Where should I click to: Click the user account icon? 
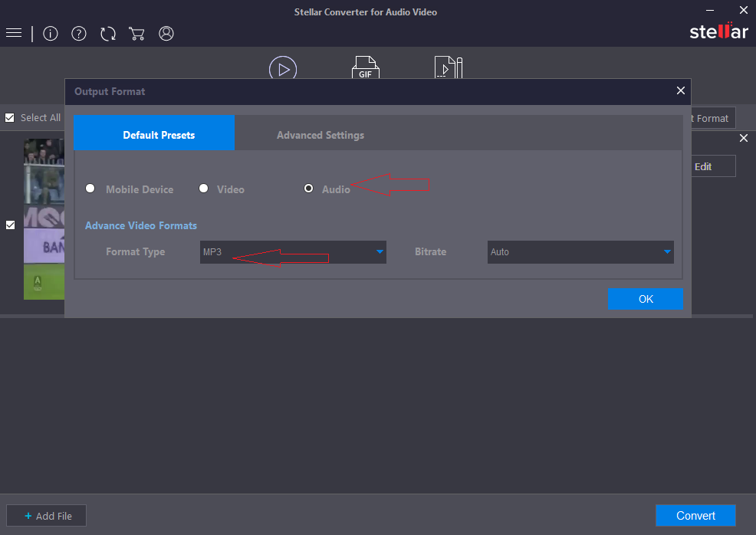point(166,33)
